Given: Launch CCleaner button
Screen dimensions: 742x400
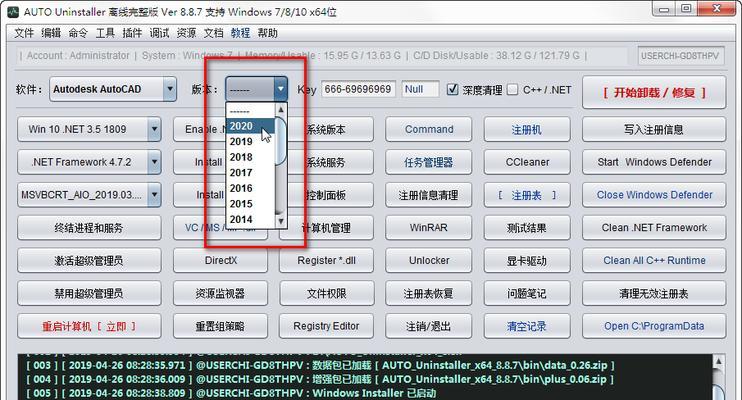Looking at the screenshot, I should [527, 162].
